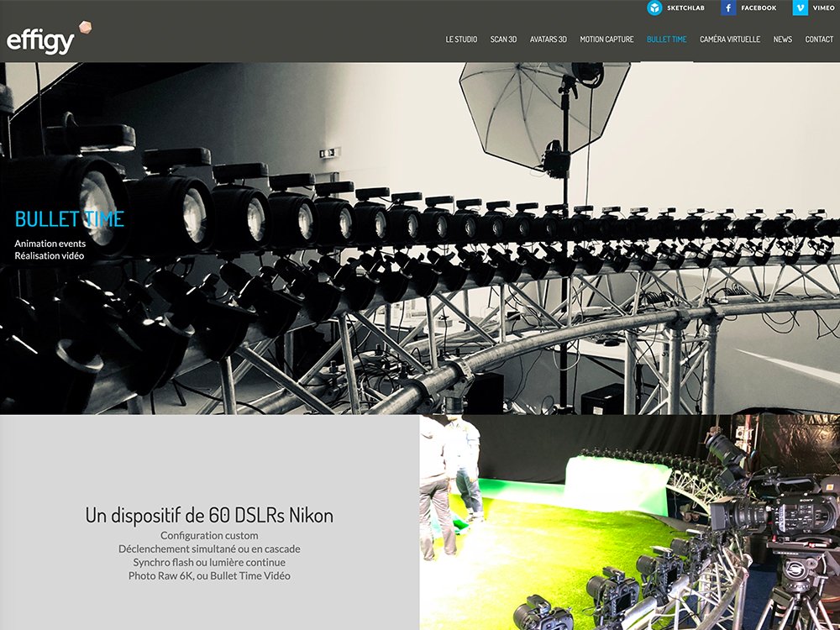The height and width of the screenshot is (630, 840).
Task: Open the SKETCHLAB text link
Action: click(x=687, y=8)
